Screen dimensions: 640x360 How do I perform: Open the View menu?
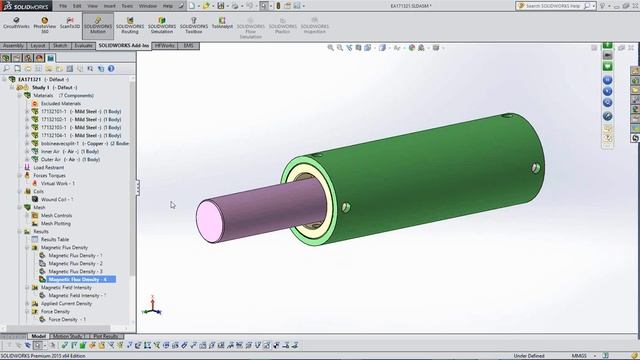tap(93, 6)
